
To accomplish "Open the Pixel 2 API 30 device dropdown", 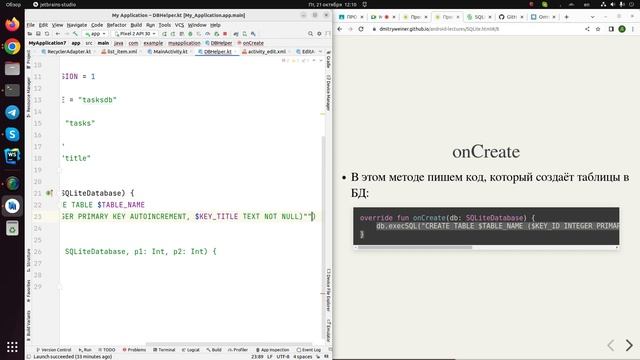I will point(135,34).
